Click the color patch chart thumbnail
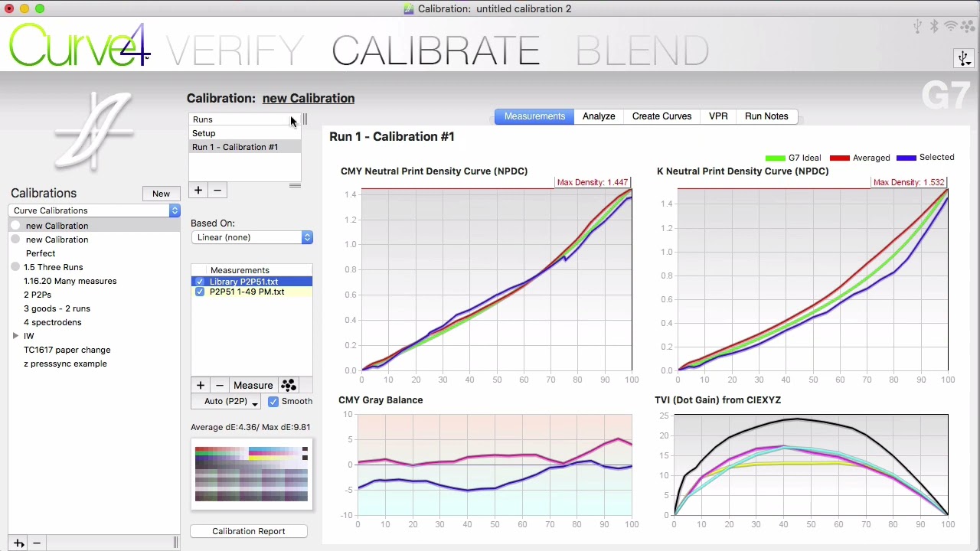Viewport: 980px width, 551px height. point(252,474)
